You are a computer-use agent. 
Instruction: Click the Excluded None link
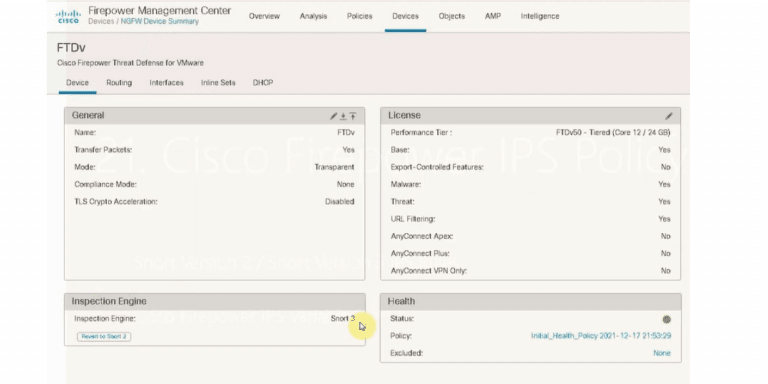coord(662,353)
